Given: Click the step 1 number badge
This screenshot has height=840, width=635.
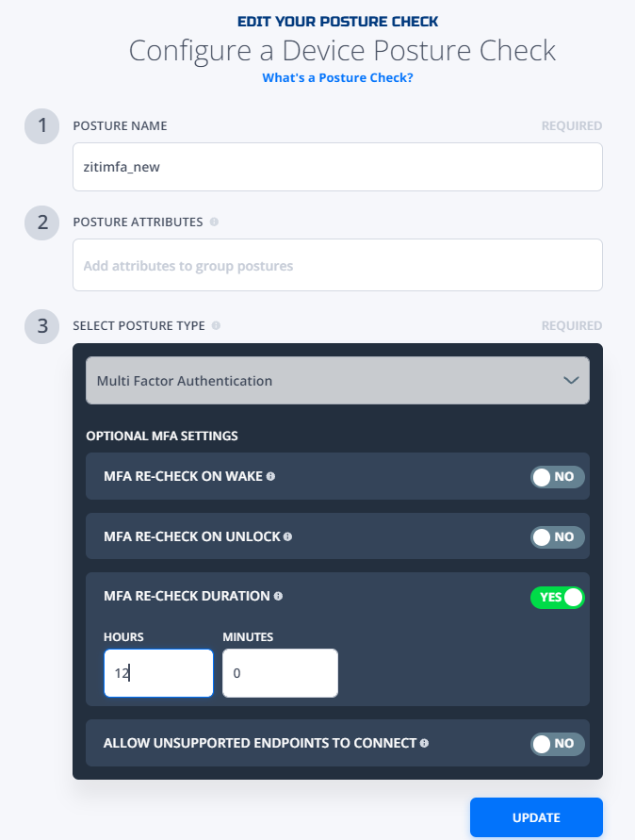Looking at the screenshot, I should tap(41, 126).
